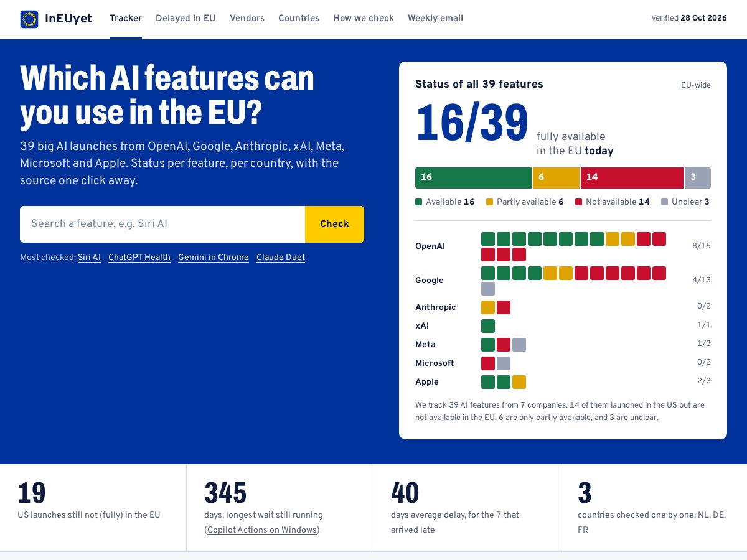747x560 pixels.
Task: Click the red status square in Meta row
Action: pos(504,345)
